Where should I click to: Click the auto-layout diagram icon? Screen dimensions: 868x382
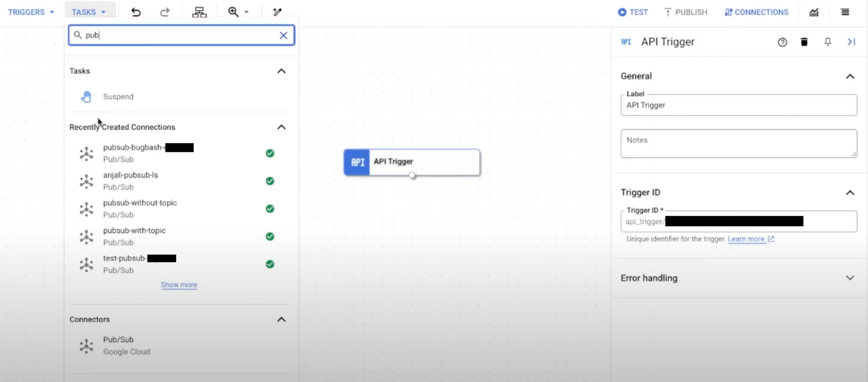click(x=199, y=12)
